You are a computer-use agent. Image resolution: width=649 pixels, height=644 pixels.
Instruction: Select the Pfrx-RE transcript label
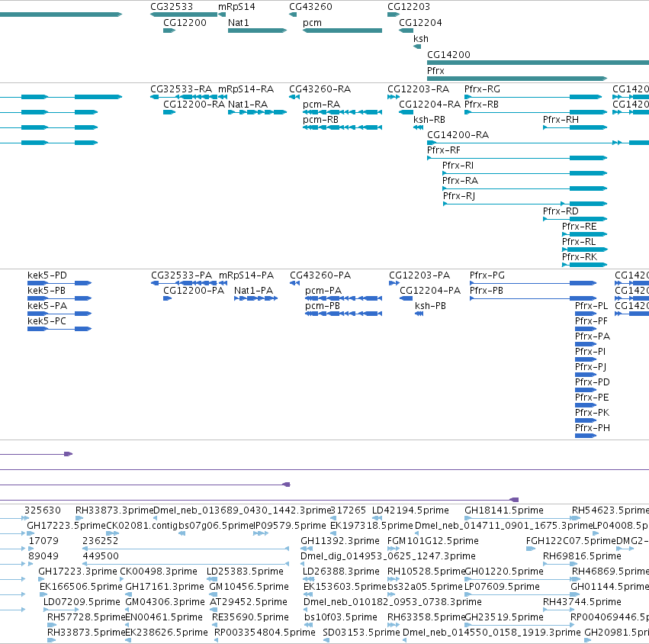pyautogui.click(x=579, y=227)
